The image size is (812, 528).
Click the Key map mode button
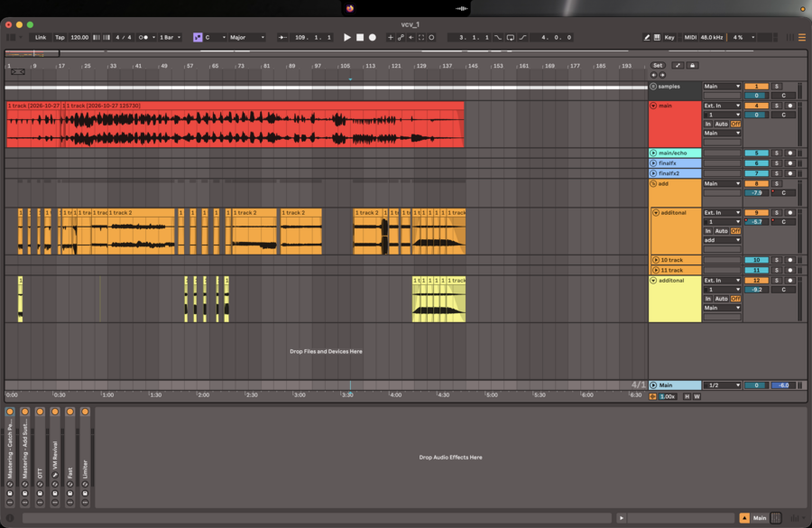669,37
